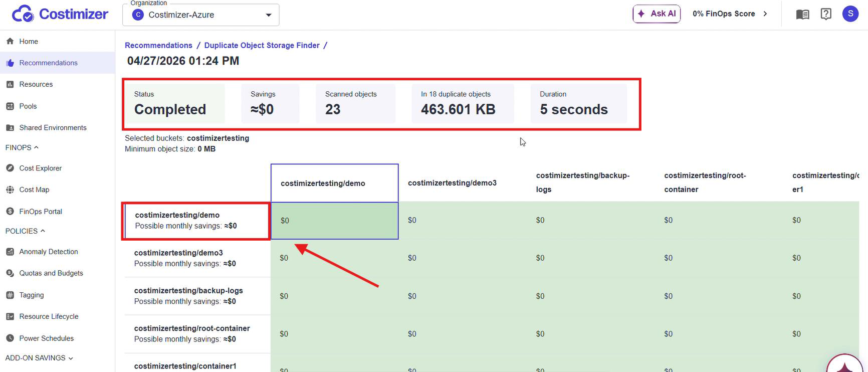
Task: Follow Duplicate Object Storage Finder breadcrumb
Action: 262,45
